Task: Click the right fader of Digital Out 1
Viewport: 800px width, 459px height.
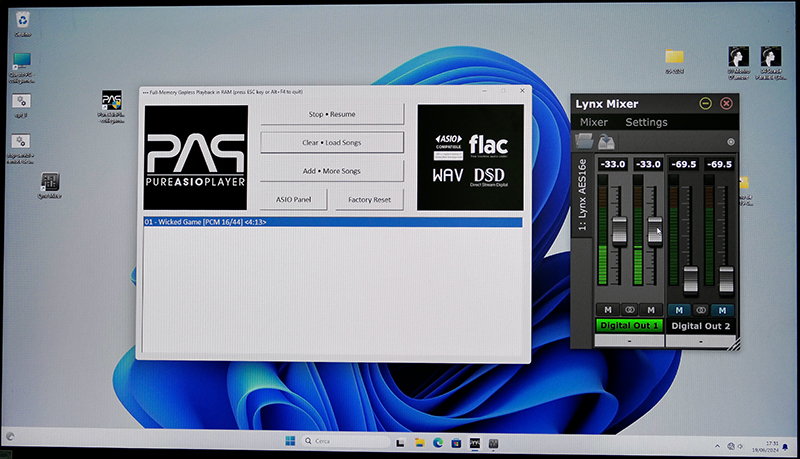Action: click(655, 231)
